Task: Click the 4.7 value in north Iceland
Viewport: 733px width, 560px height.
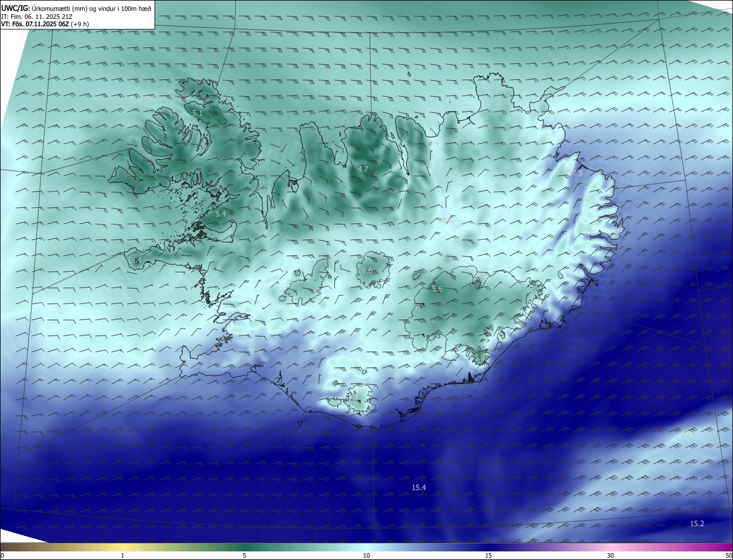Action: [x=363, y=169]
